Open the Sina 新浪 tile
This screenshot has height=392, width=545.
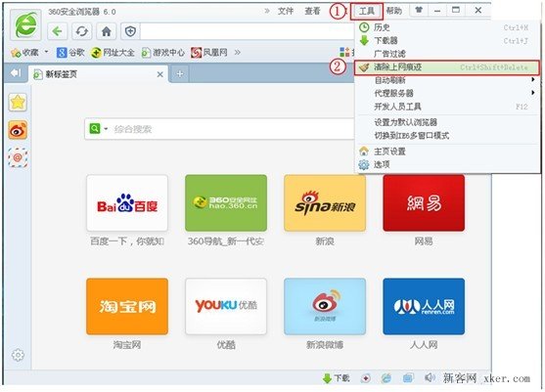coord(325,203)
